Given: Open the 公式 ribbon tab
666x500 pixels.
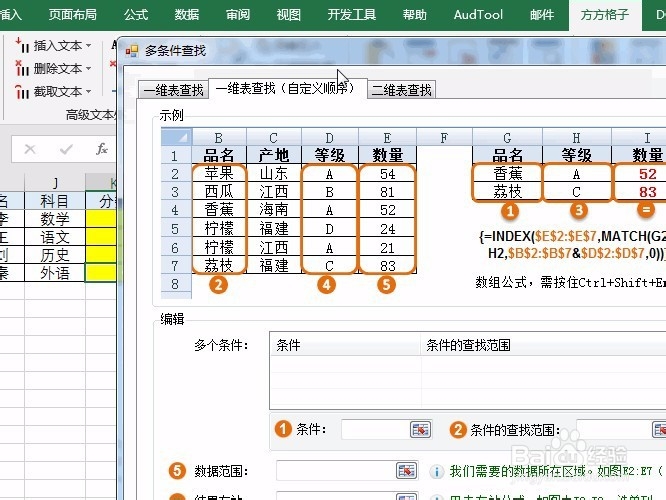Looking at the screenshot, I should [136, 15].
